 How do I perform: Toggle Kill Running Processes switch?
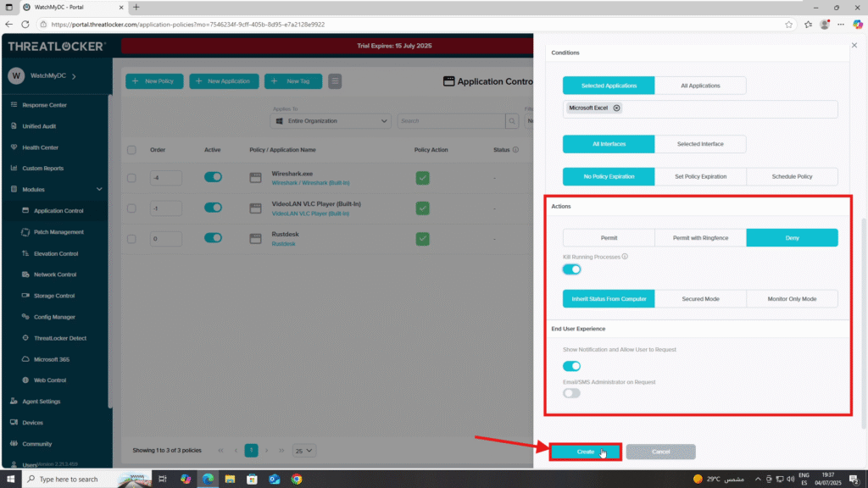(x=571, y=269)
